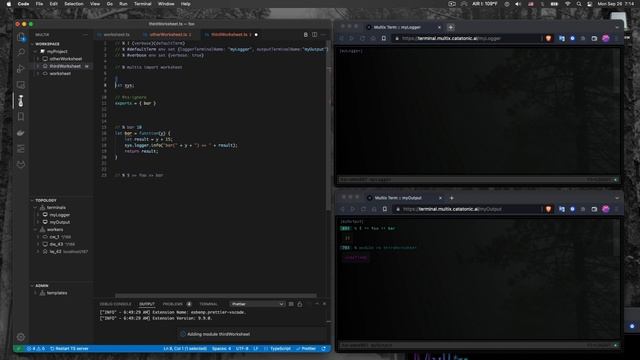Screen dimensions: 640x360
Task: Click reload button in myLogger browser
Action: (x=362, y=38)
